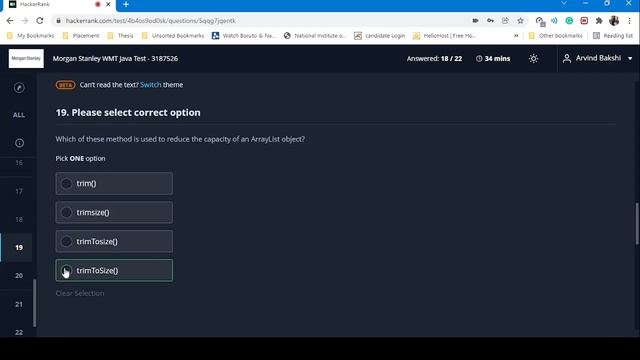Open Watch Boruto bookmark
This screenshot has height=360, width=640.
(x=244, y=36)
